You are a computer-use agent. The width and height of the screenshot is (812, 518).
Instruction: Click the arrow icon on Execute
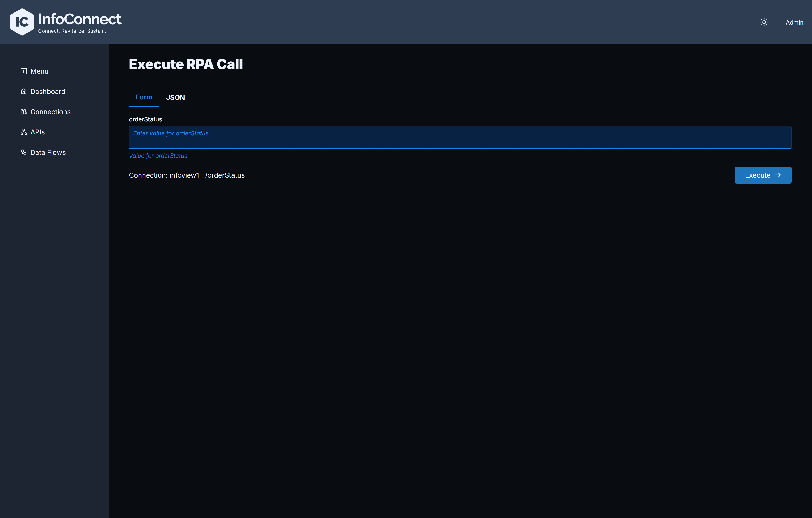778,175
